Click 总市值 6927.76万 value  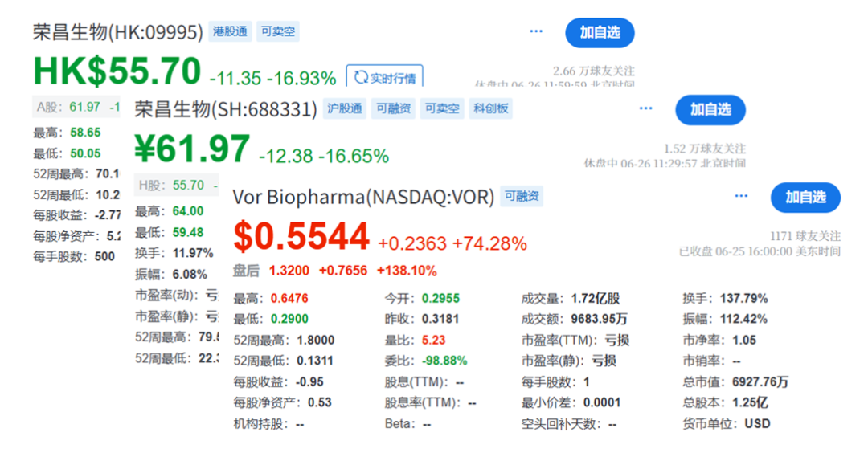pos(760,381)
